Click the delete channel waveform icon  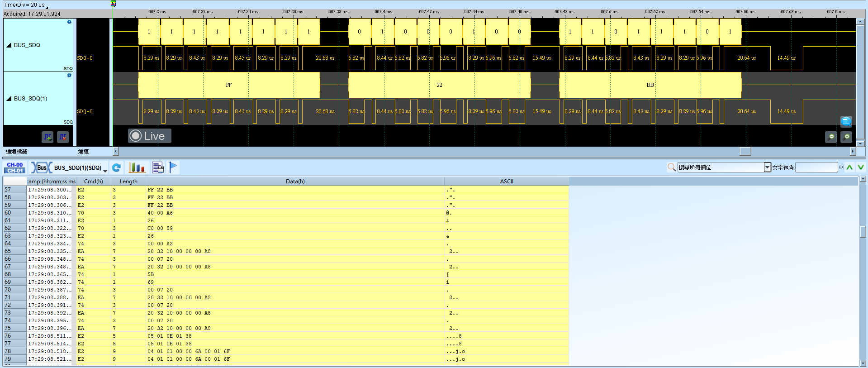click(x=63, y=137)
